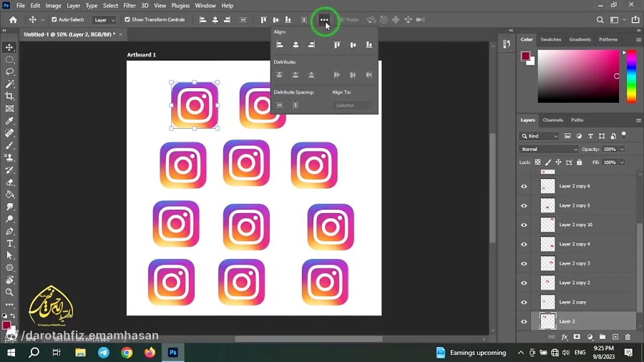
Task: Select the Move tool in the toolbox
Action: [x=9, y=47]
